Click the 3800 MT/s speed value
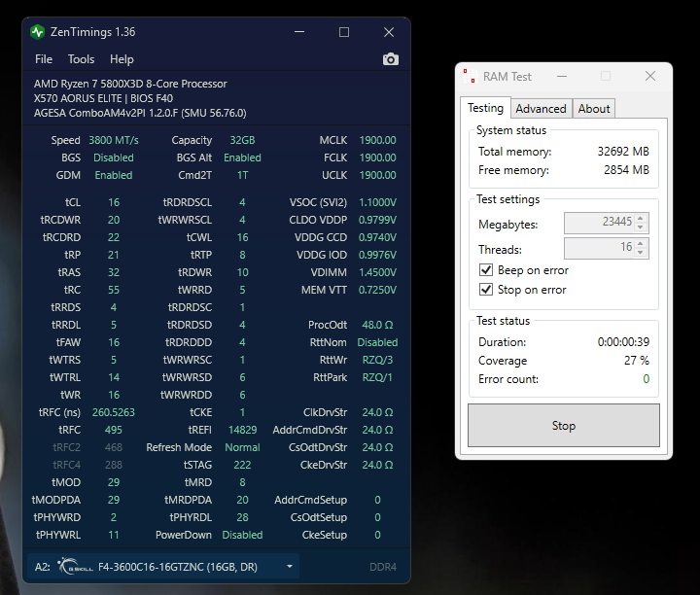Viewport: 700px width, 595px height. [x=114, y=140]
